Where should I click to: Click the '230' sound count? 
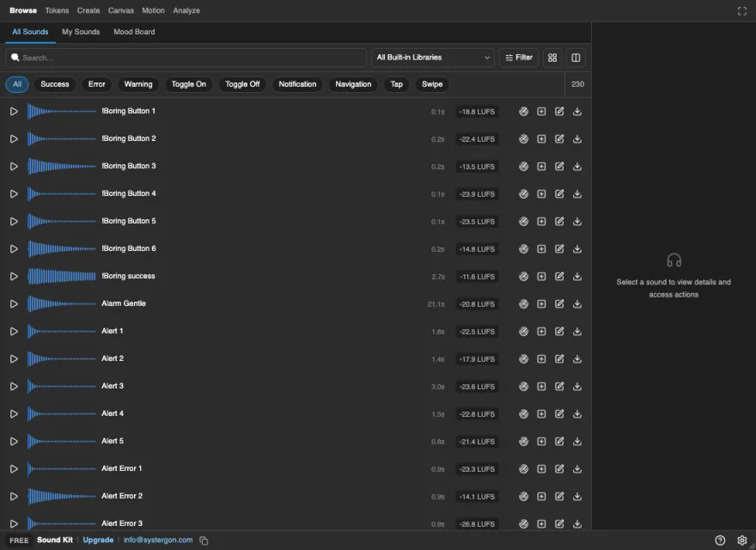[577, 84]
